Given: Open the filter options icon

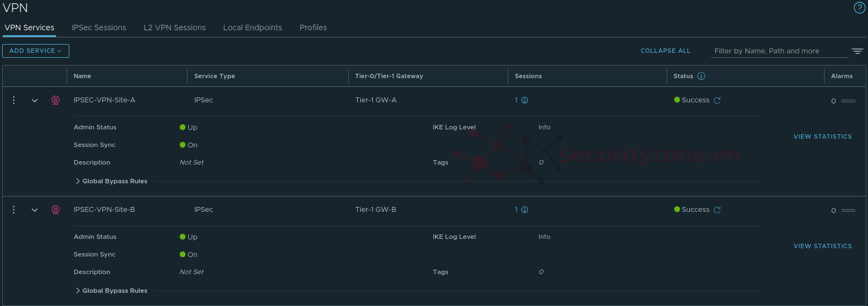Looking at the screenshot, I should [857, 51].
